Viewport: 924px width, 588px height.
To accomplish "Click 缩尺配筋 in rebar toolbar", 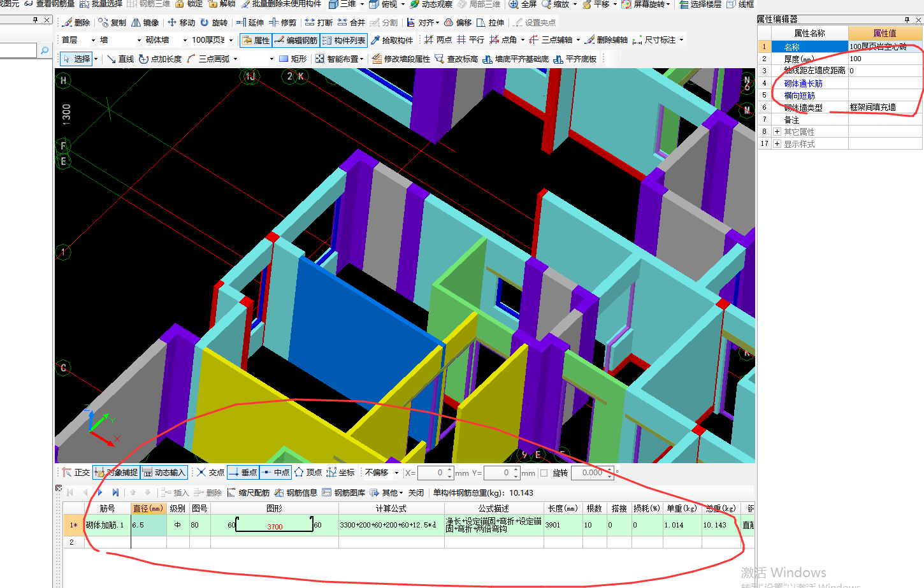I will pyautogui.click(x=248, y=492).
